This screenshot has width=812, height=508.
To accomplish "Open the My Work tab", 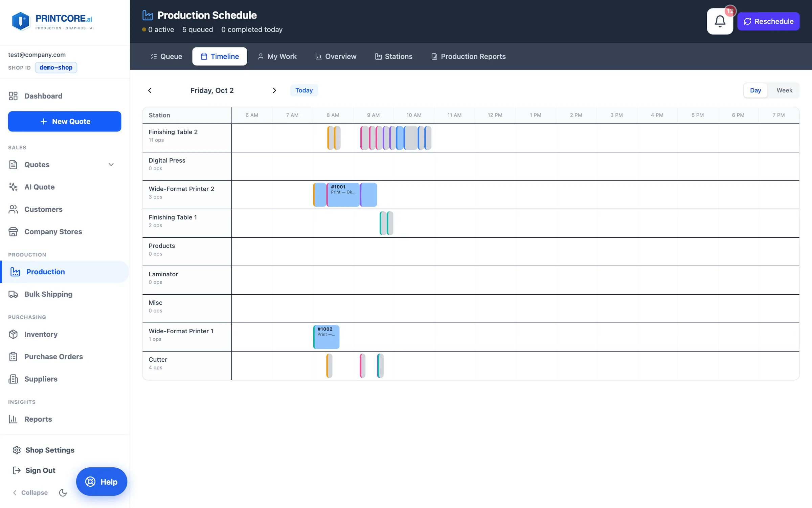I will (x=277, y=57).
